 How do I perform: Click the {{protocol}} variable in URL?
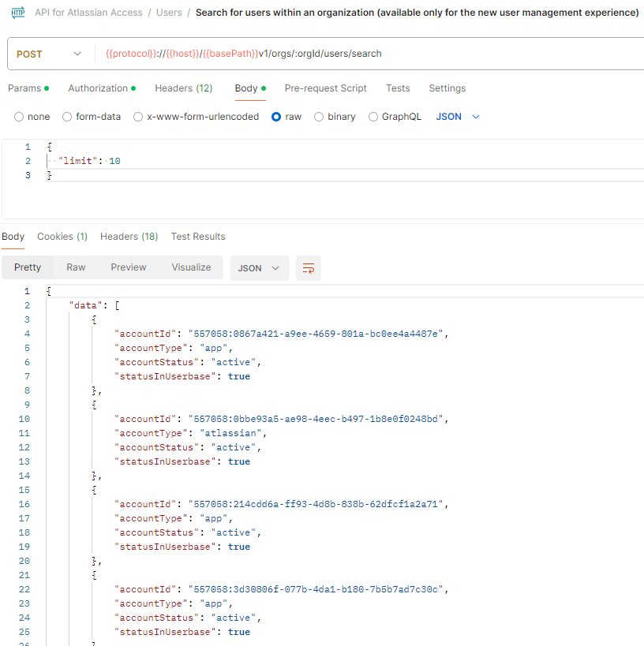point(131,54)
